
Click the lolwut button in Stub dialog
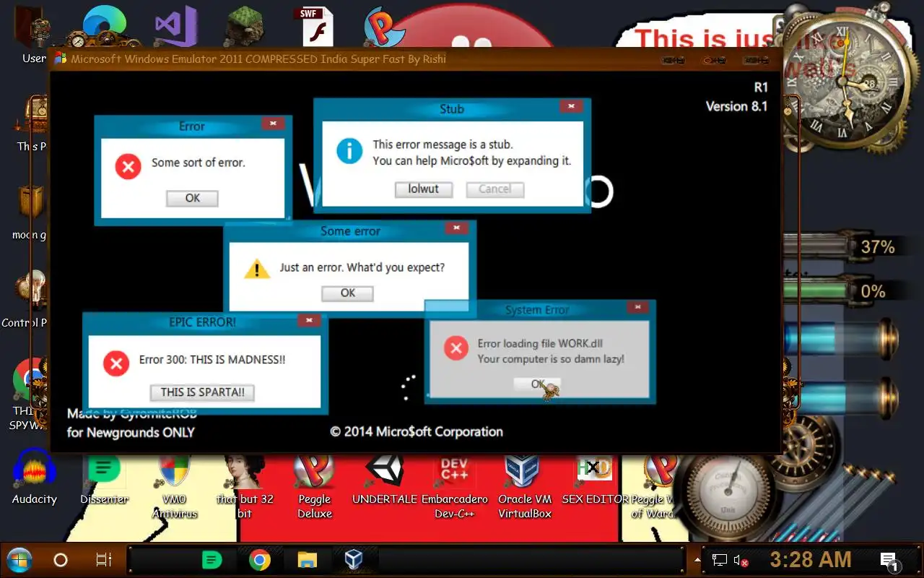(x=424, y=189)
